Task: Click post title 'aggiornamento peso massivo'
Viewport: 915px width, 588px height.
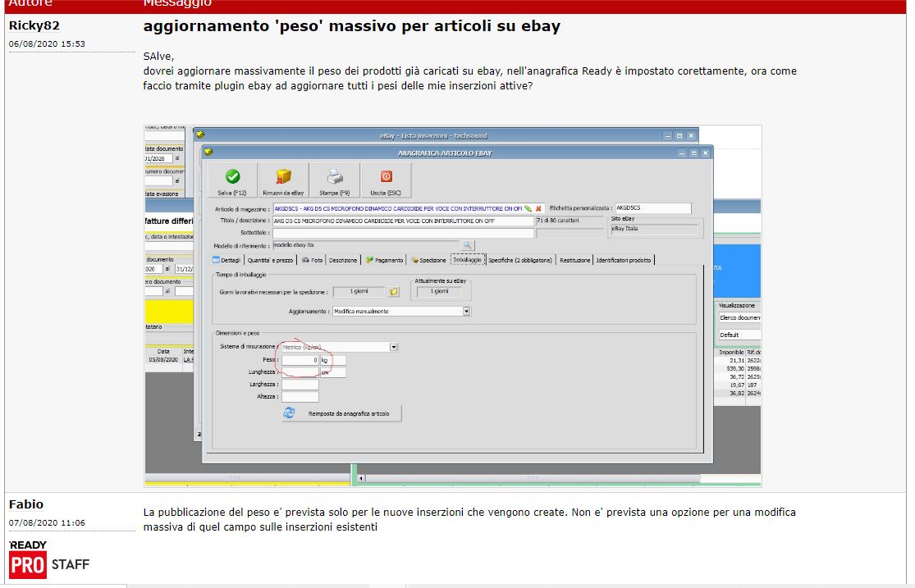Action: coord(352,26)
